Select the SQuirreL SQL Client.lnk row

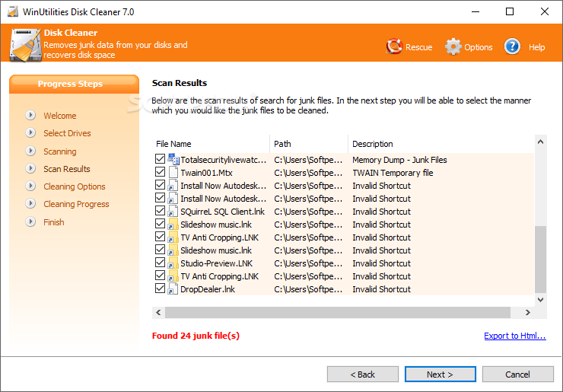point(343,212)
